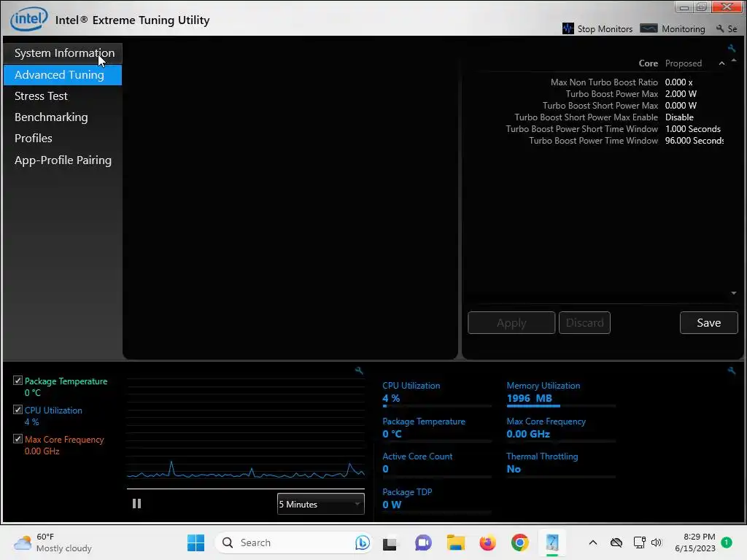Save the proposed tuning settings
Viewport: 747px width, 560px height.
coord(709,323)
